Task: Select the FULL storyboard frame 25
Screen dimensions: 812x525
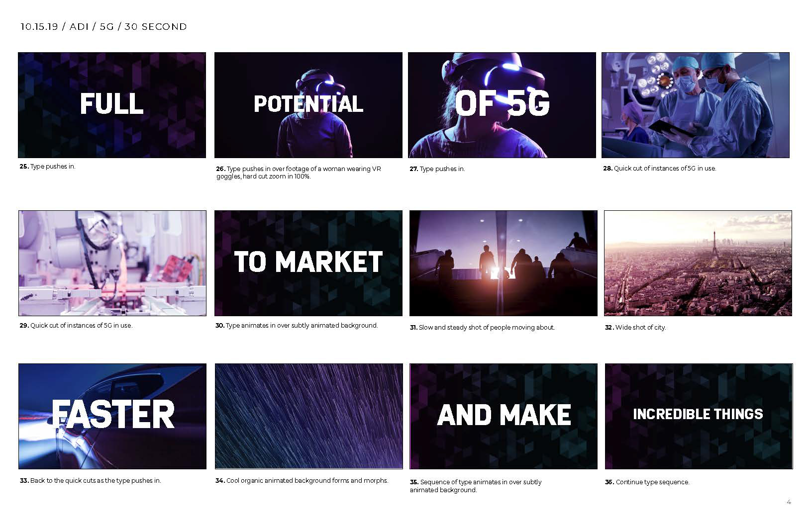Action: 112,105
